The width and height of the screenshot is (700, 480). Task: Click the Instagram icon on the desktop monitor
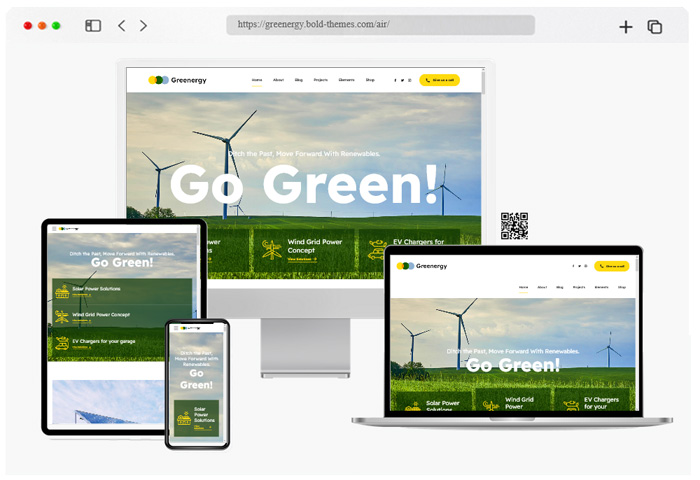(409, 80)
